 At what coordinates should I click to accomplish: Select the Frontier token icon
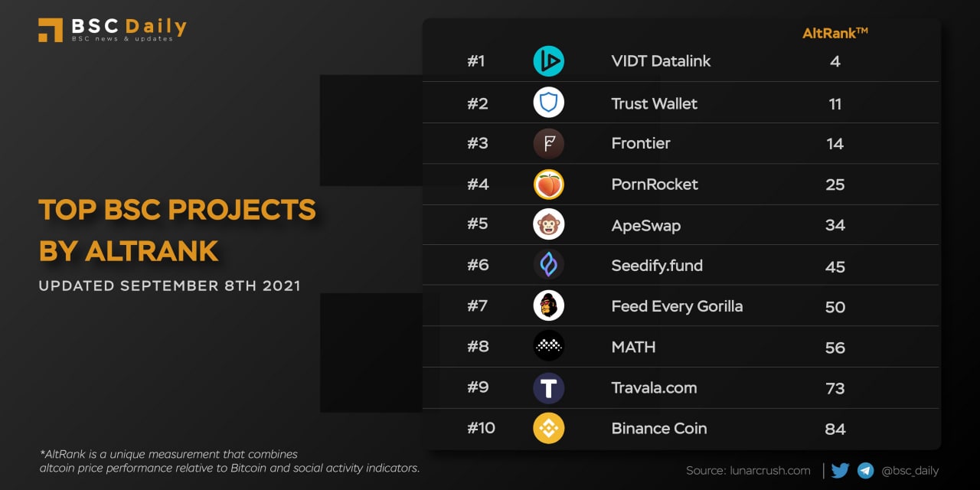[x=548, y=143]
